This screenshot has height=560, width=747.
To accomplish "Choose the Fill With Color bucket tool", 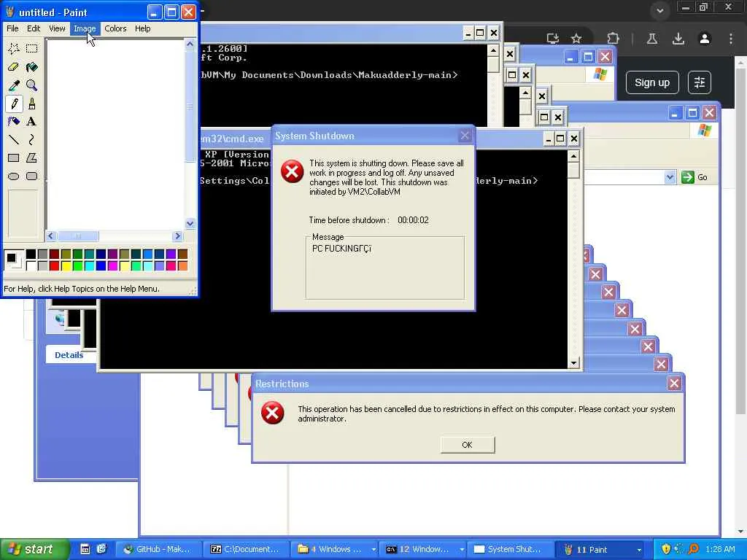I will 32,66.
